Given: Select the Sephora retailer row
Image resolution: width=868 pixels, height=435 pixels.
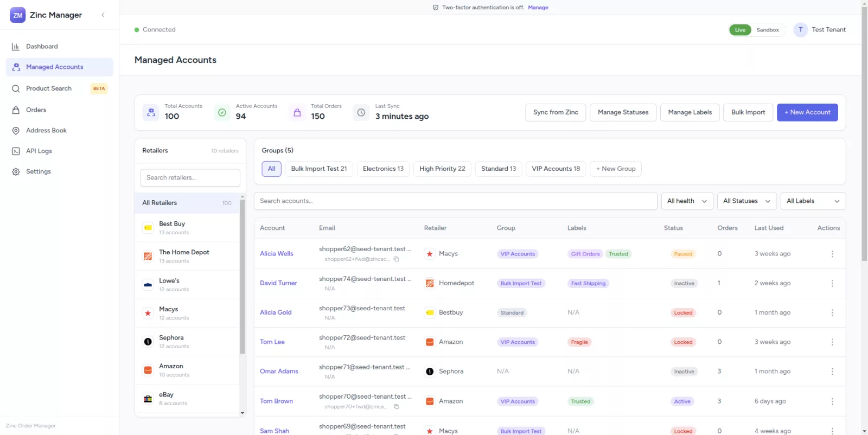Looking at the screenshot, I should (x=187, y=342).
